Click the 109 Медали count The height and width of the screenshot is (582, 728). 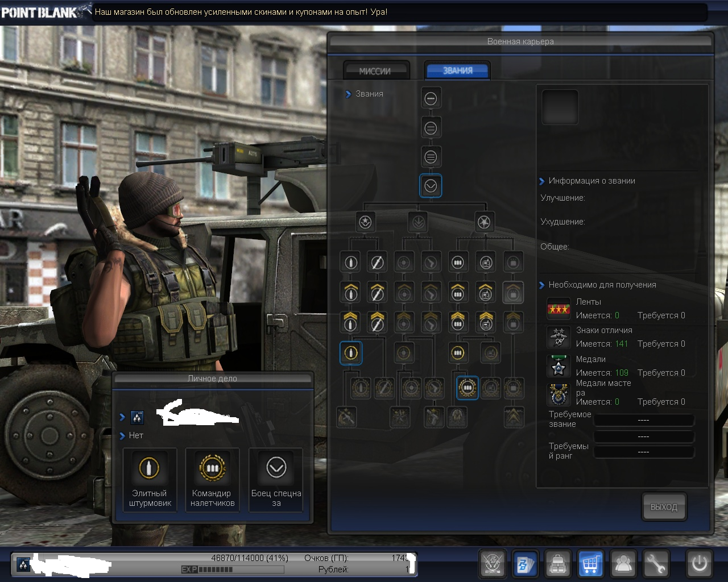pyautogui.click(x=622, y=373)
